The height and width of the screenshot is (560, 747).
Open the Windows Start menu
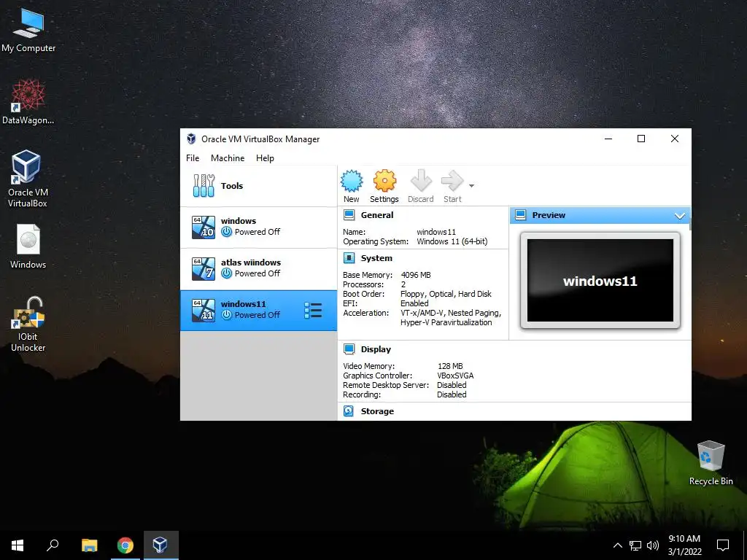(x=18, y=545)
